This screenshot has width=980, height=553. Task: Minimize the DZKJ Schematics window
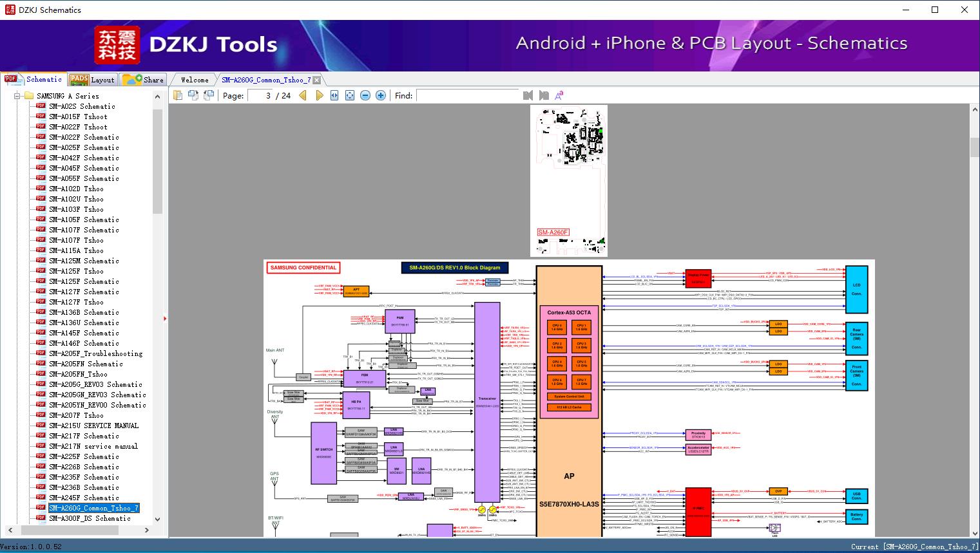point(905,10)
